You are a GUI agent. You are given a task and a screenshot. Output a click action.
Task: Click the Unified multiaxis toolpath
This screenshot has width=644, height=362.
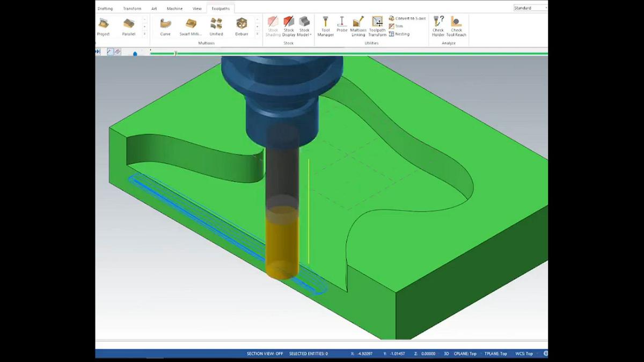[216, 27]
